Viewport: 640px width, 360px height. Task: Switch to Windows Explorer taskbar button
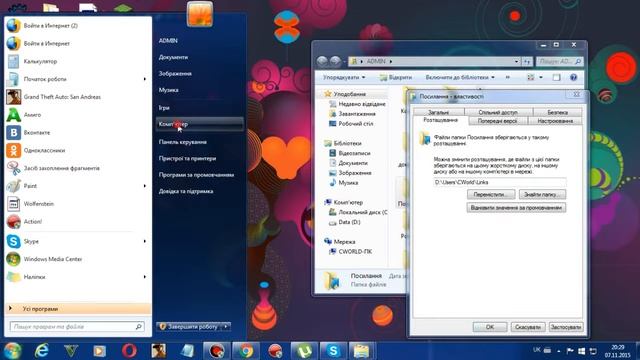click(x=362, y=351)
